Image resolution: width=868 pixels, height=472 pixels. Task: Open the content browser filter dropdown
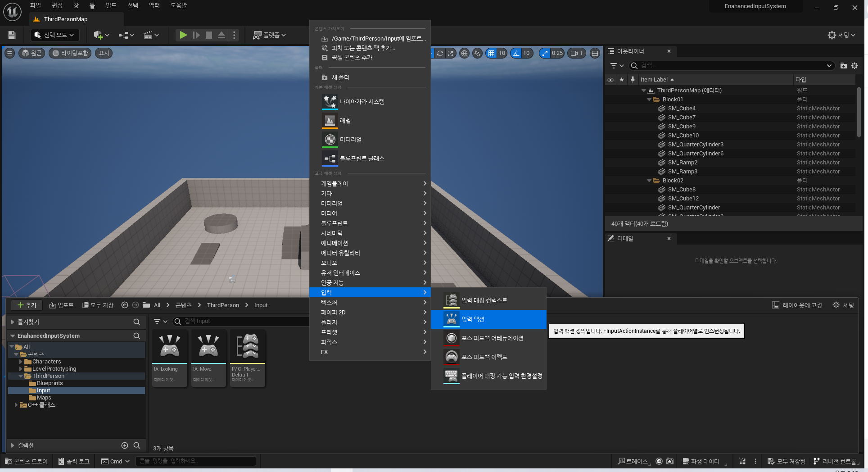pos(160,321)
